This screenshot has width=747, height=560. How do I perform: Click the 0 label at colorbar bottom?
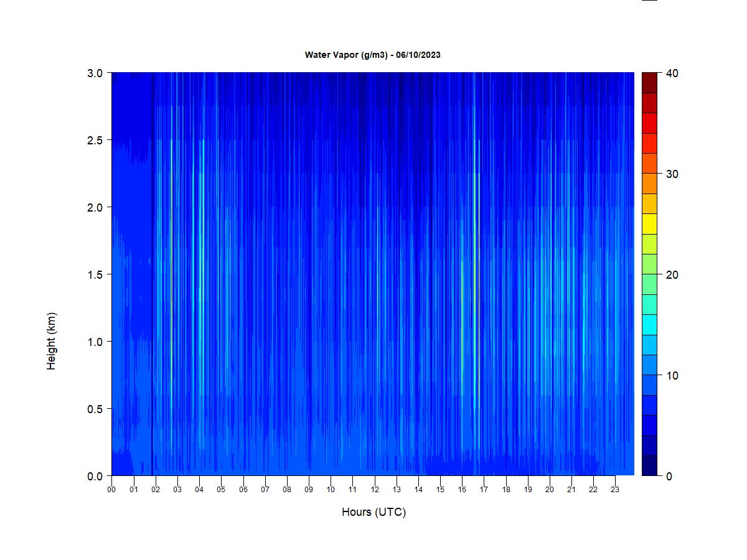point(669,476)
